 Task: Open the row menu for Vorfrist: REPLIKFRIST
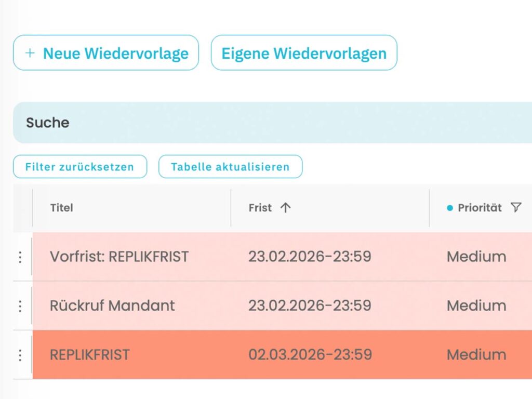(20, 257)
